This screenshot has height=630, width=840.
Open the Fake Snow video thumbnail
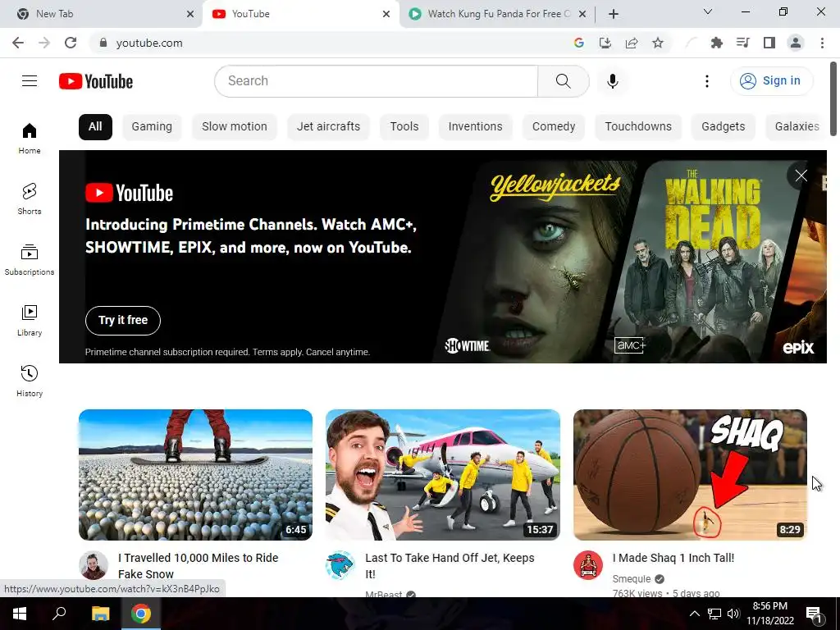click(x=195, y=475)
